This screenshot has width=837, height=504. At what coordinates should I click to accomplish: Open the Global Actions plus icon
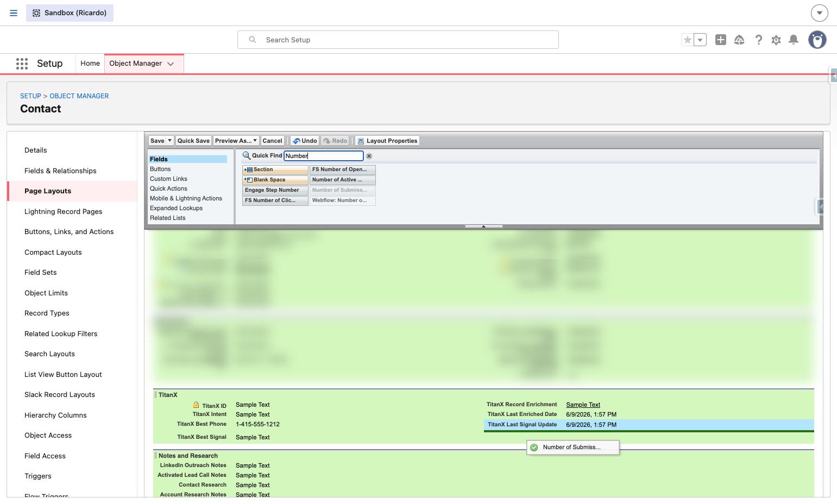pos(721,40)
